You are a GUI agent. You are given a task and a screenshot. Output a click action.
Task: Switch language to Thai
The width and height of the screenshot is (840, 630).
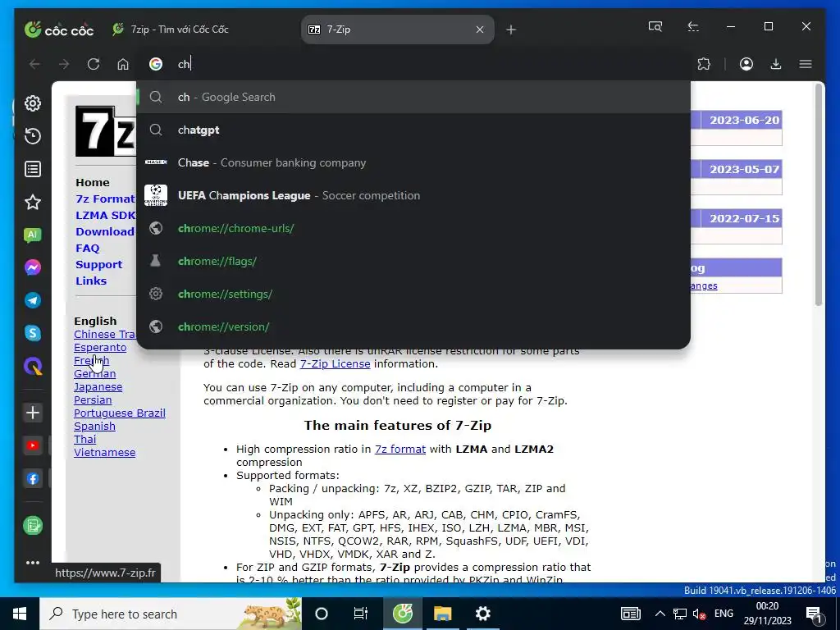(84, 440)
